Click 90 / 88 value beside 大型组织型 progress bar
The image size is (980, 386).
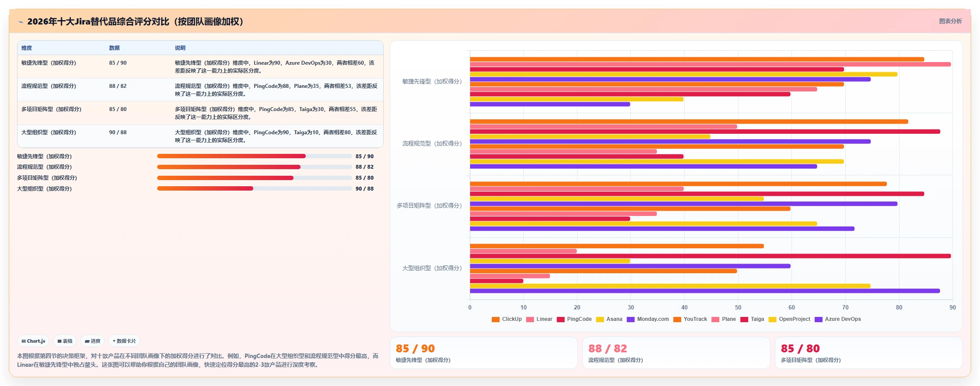[364, 188]
